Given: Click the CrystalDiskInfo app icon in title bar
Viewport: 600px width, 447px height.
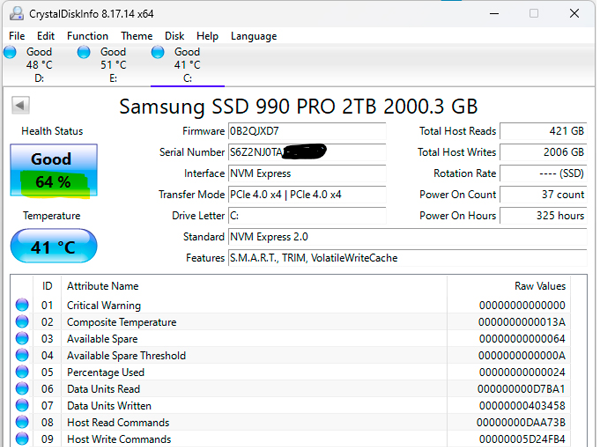Looking at the screenshot, I should click(x=16, y=14).
